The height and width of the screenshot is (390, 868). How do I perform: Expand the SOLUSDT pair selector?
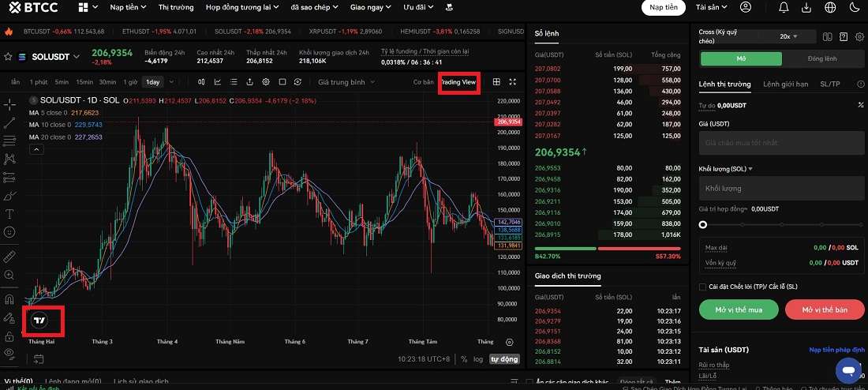(77, 57)
